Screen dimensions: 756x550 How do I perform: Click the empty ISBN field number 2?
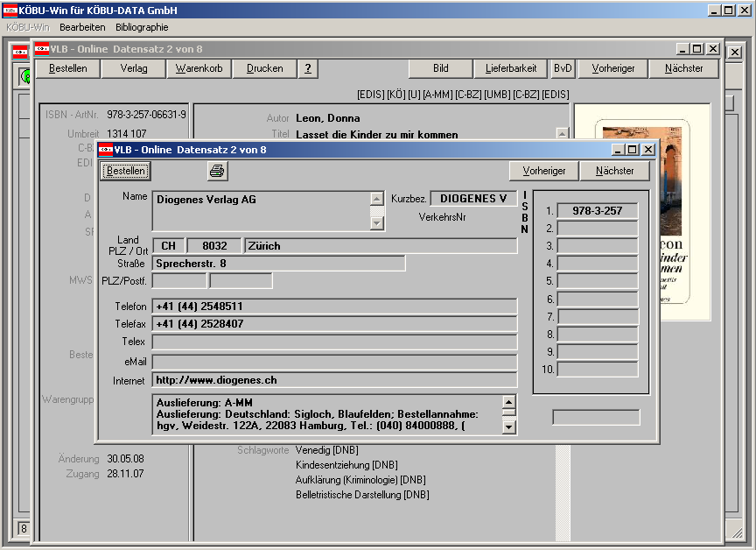point(598,229)
